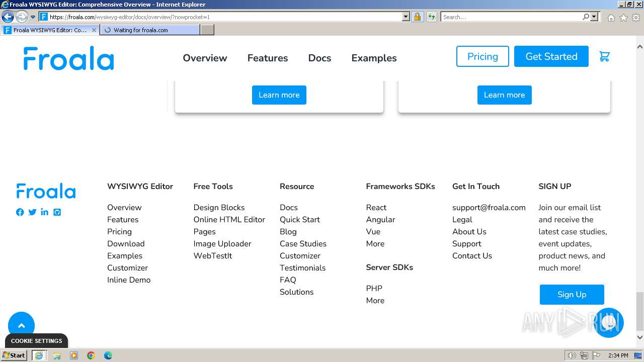Viewport: 644px width, 362px height.
Task: Open the footer Download link
Action: pos(126,244)
